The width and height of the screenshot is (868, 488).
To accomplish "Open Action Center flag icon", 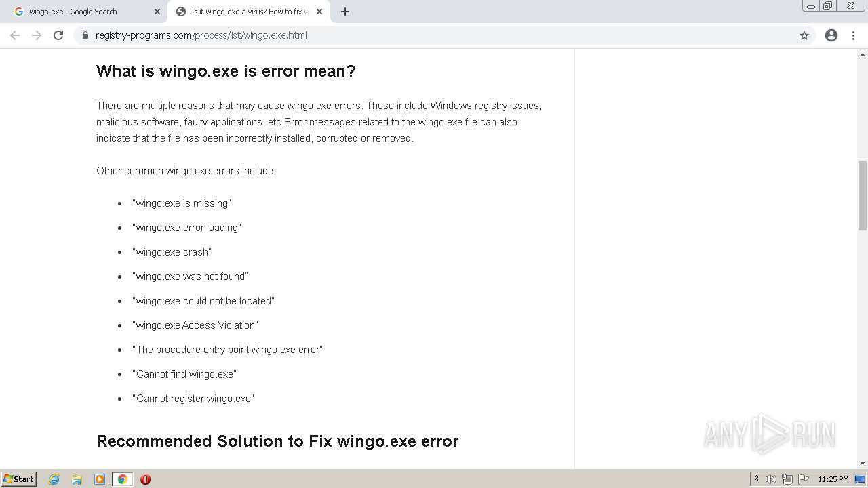I will click(x=804, y=479).
